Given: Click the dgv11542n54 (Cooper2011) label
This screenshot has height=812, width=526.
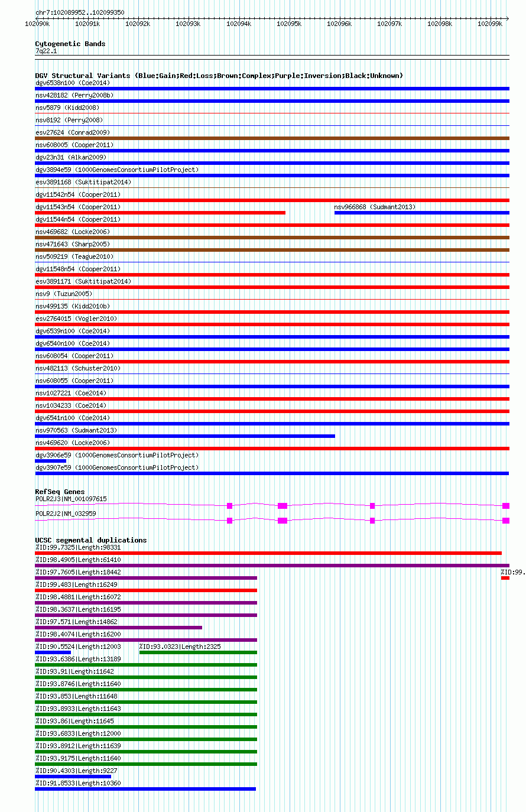Looking at the screenshot, I should click(78, 194).
